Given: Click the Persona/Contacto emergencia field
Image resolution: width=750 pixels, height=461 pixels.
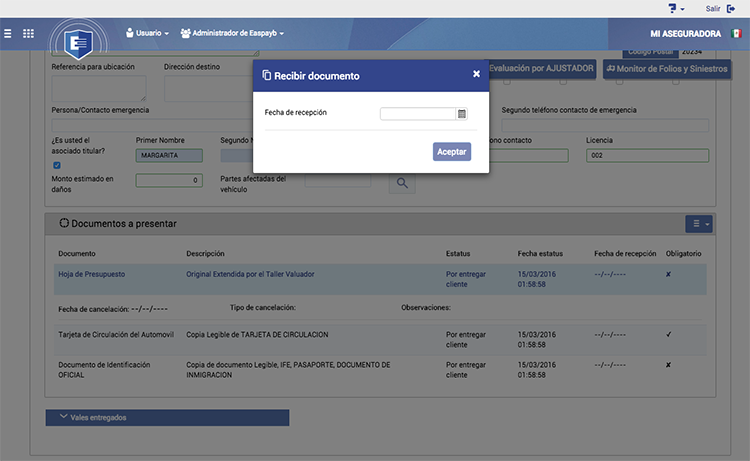Looking at the screenshot, I should pos(153,125).
